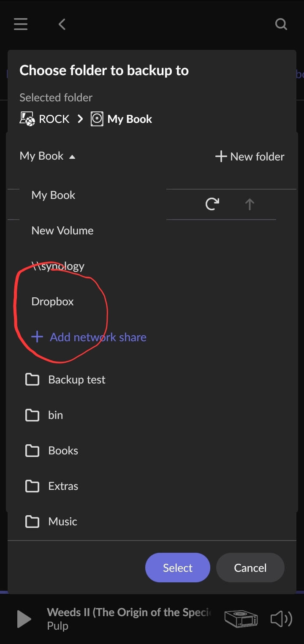Select Dropbox as backup location
Image resolution: width=304 pixels, height=644 pixels.
tap(53, 302)
